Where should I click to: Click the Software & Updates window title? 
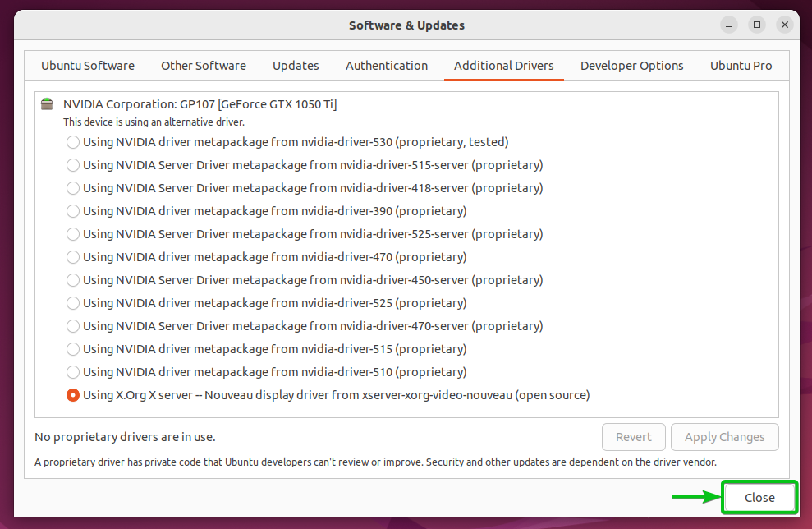click(x=406, y=25)
